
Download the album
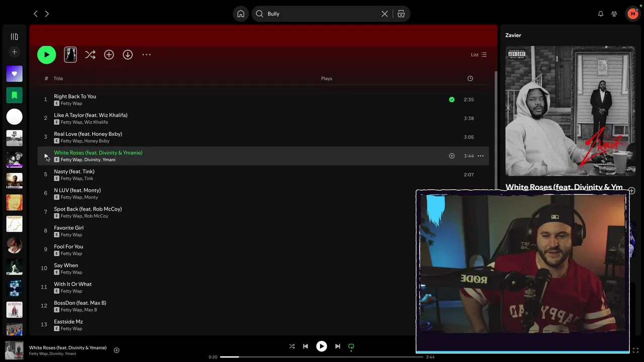tap(128, 55)
